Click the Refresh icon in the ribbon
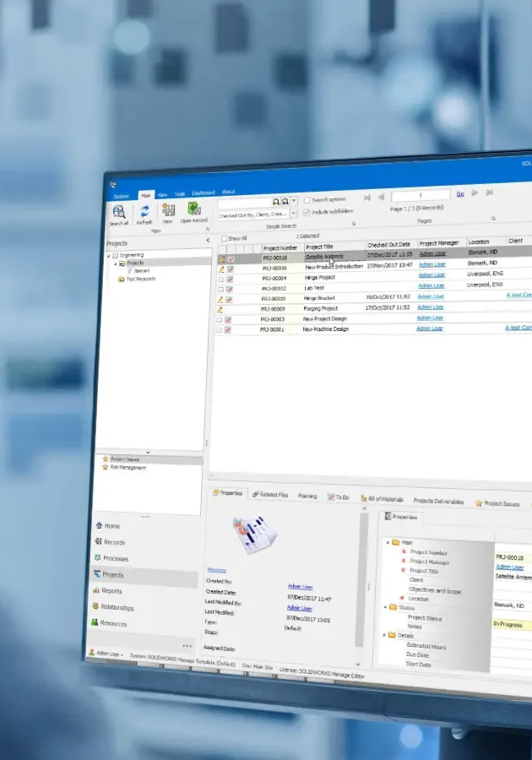Image resolution: width=532 pixels, height=760 pixels. pos(144,211)
